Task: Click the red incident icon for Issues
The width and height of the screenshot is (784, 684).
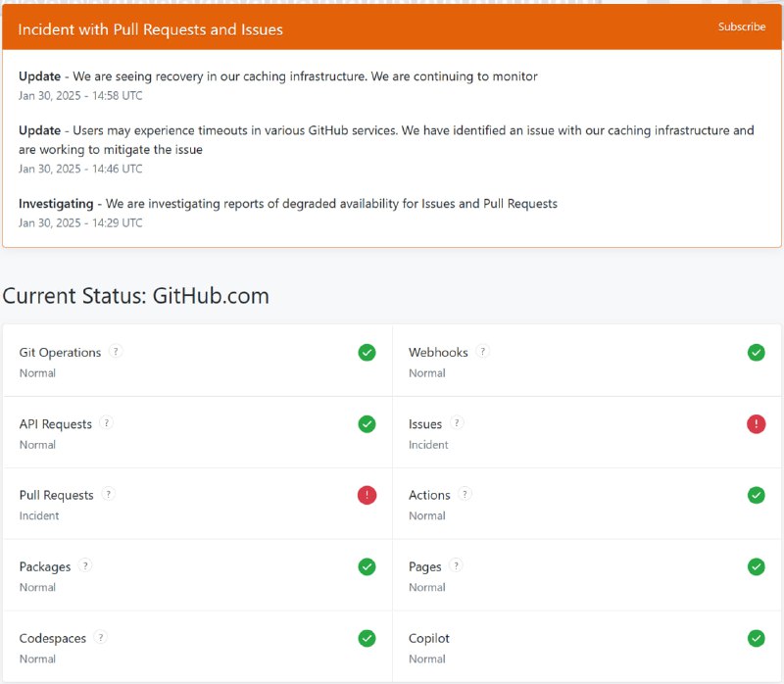Action: coord(756,423)
